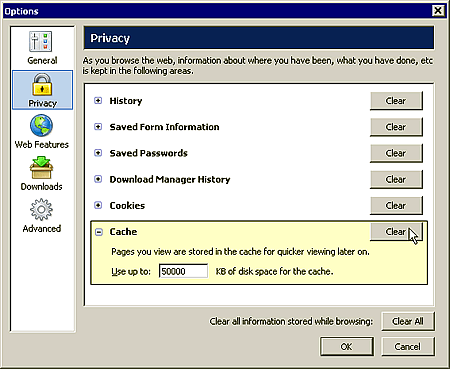Close the Options window

(438, 11)
